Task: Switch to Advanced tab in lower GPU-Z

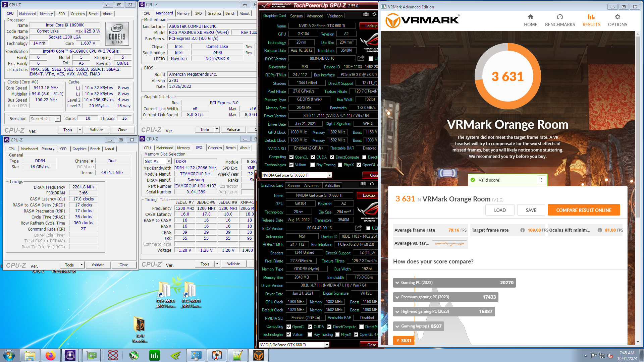Action: [312, 186]
